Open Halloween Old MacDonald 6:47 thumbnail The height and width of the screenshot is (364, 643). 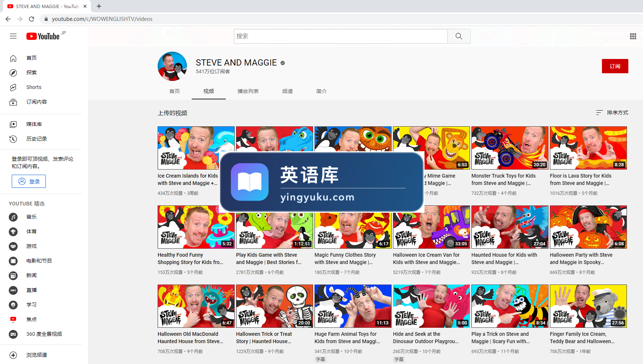pyautogui.click(x=196, y=306)
